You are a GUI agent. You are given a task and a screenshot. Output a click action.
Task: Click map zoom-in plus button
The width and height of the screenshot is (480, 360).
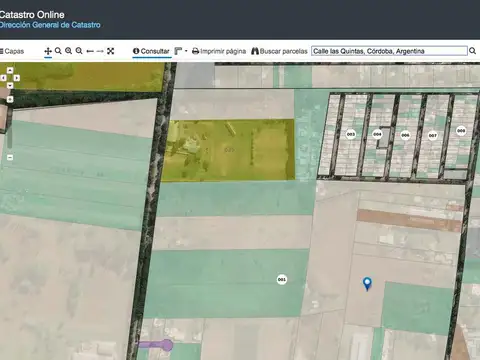tap(10, 99)
